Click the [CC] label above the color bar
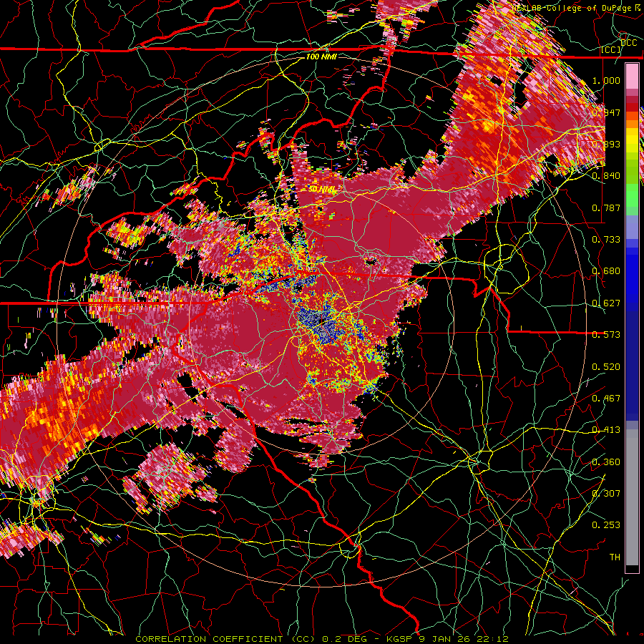This screenshot has height=644, width=644. (x=611, y=50)
